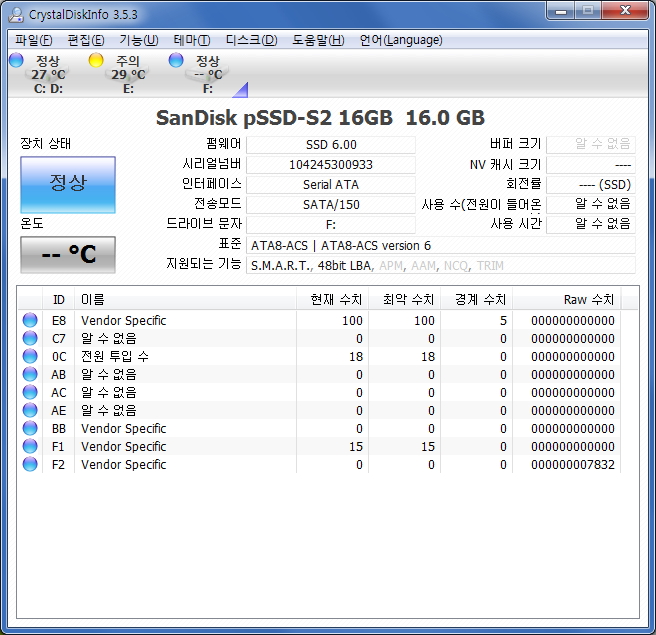Viewport: 656px width, 635px height.
Task: Click the SanDisk pSSD-S2 16GB model title
Action: (320, 118)
